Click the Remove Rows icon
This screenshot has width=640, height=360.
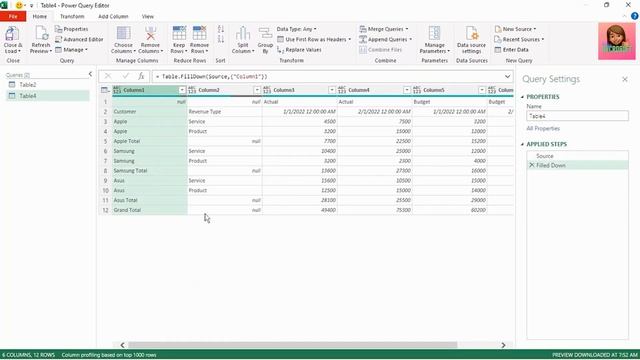pos(199,33)
